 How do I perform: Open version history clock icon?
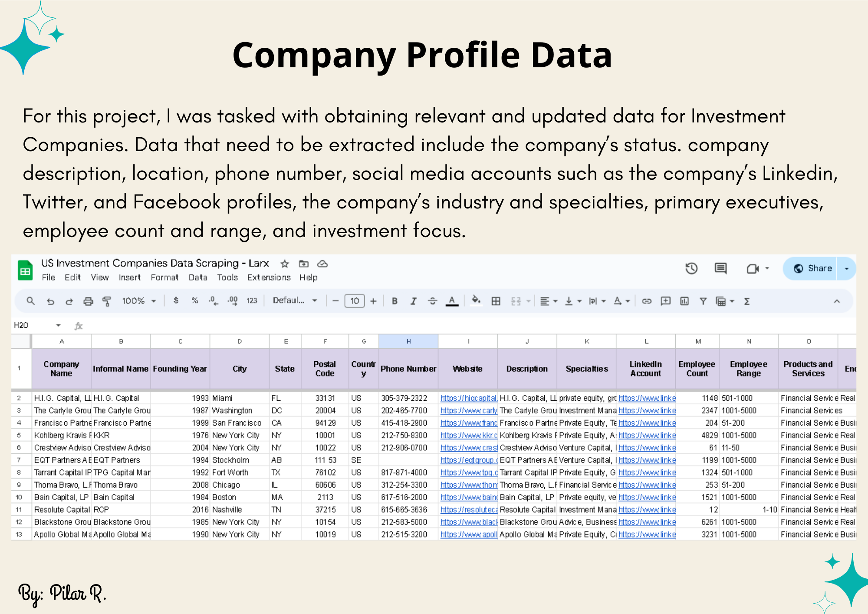(691, 268)
